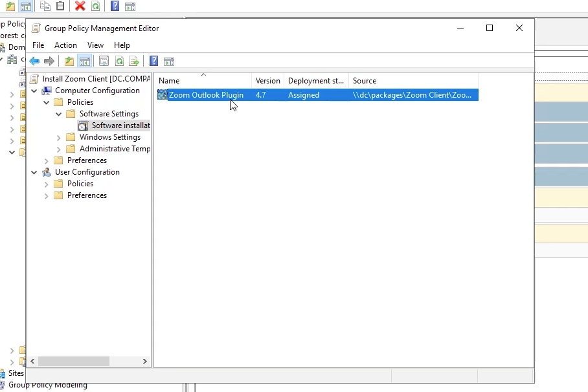
Task: Click the Forward arrow in the editor toolbar
Action: coord(49,61)
